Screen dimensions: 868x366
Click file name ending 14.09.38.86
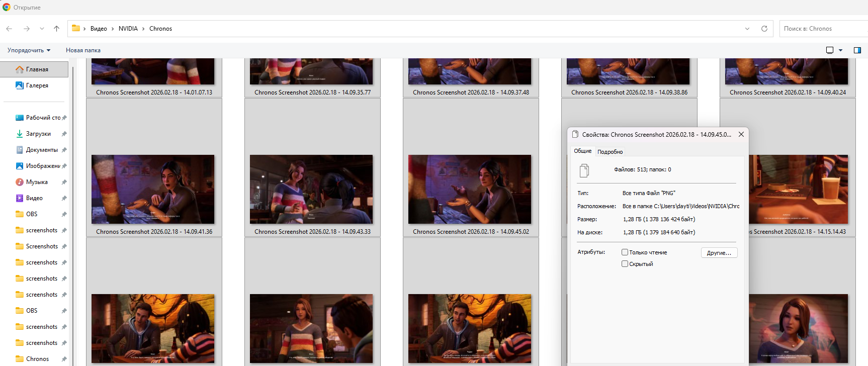(629, 93)
